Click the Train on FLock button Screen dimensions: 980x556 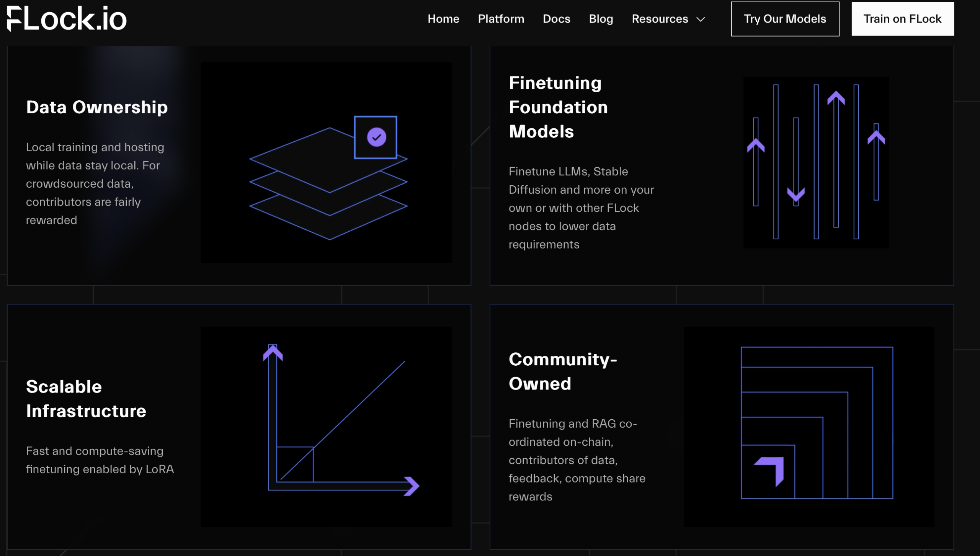point(903,19)
